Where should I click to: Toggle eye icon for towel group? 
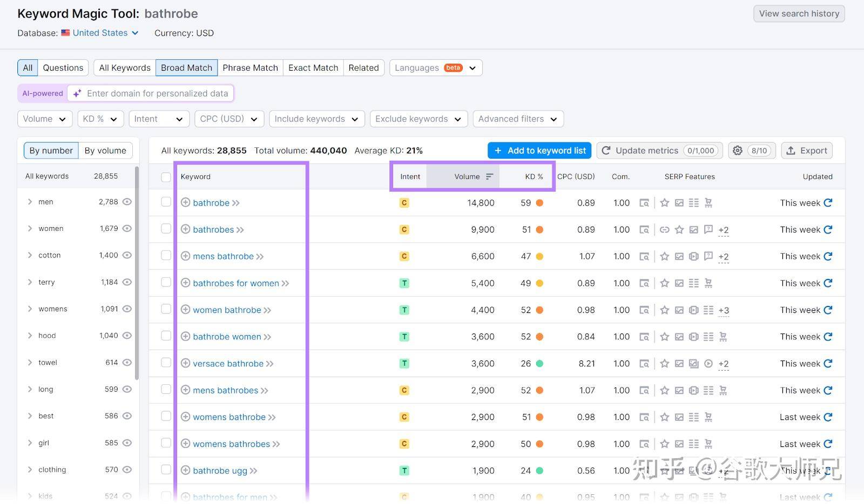[x=127, y=363]
